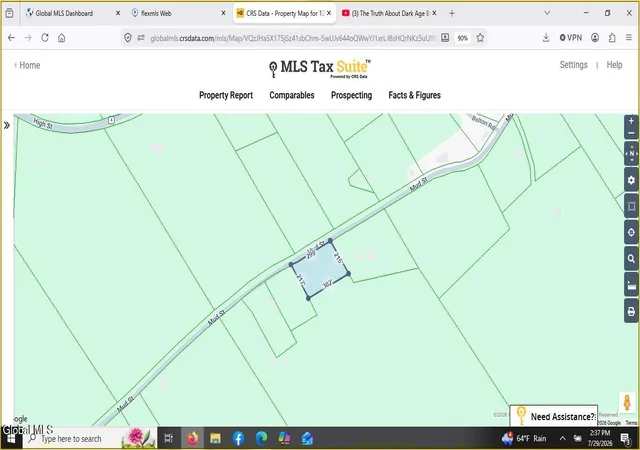
Task: Show hidden system tray icons
Action: tap(562, 439)
